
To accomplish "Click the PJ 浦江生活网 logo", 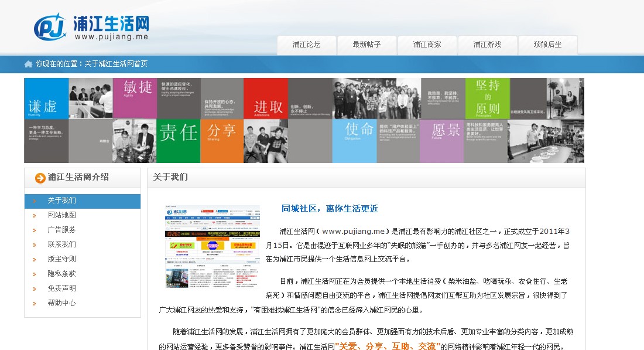I will 91,27.
